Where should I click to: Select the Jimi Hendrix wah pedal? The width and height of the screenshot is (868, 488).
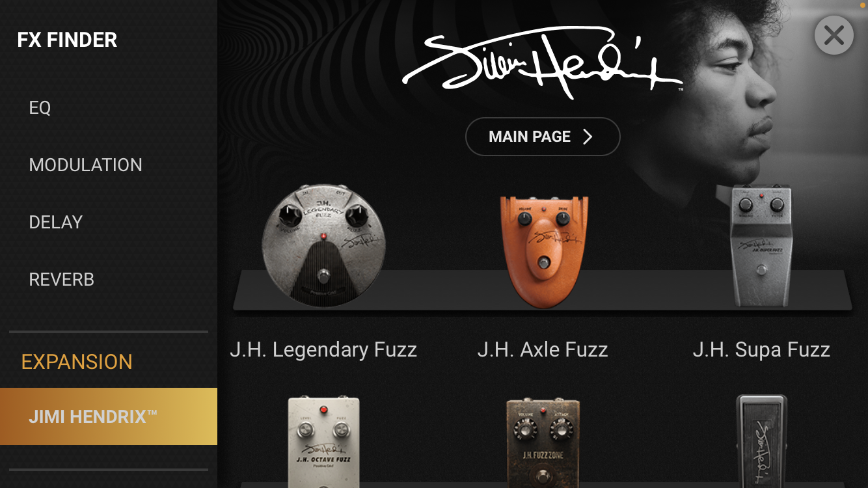pos(762,441)
